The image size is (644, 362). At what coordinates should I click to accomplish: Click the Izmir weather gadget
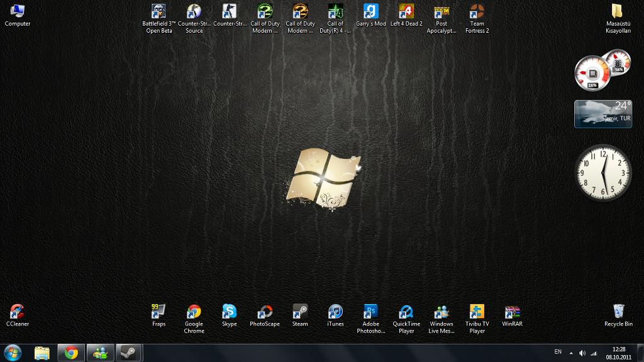point(603,114)
